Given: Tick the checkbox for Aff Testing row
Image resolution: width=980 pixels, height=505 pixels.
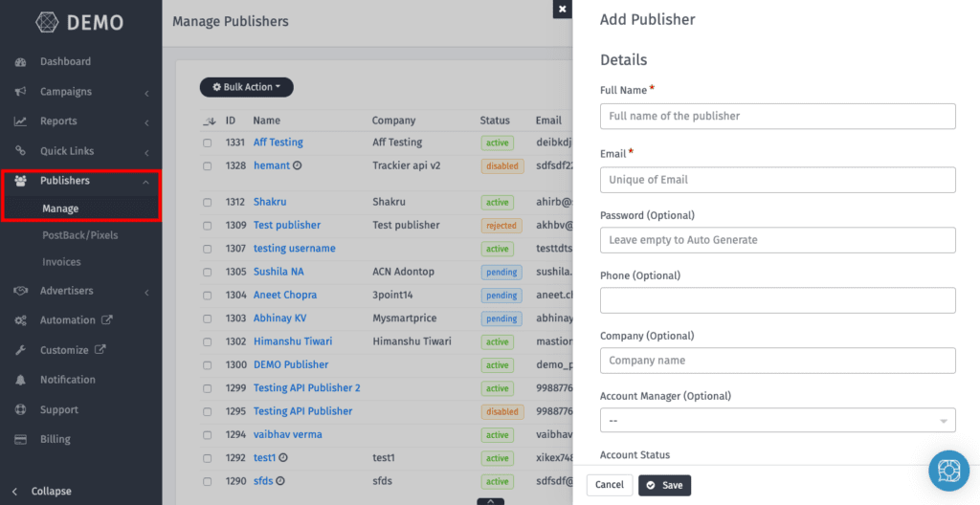Looking at the screenshot, I should pyautogui.click(x=208, y=143).
